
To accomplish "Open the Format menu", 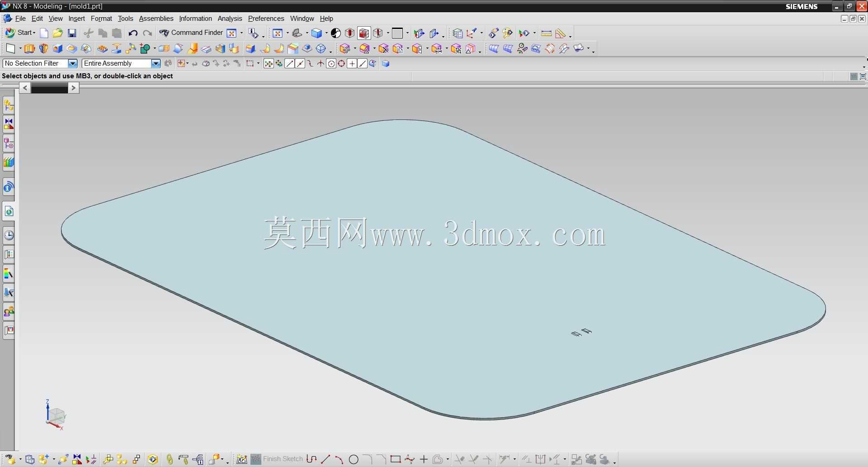I will click(x=101, y=19).
